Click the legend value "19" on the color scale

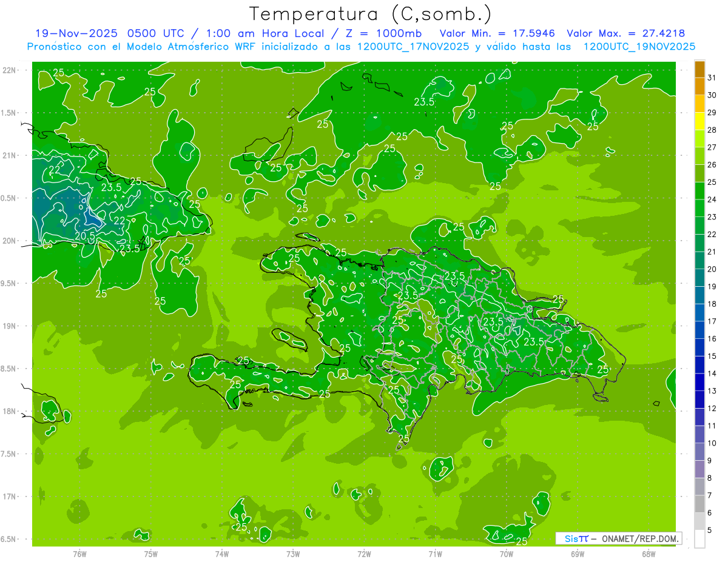coord(712,286)
